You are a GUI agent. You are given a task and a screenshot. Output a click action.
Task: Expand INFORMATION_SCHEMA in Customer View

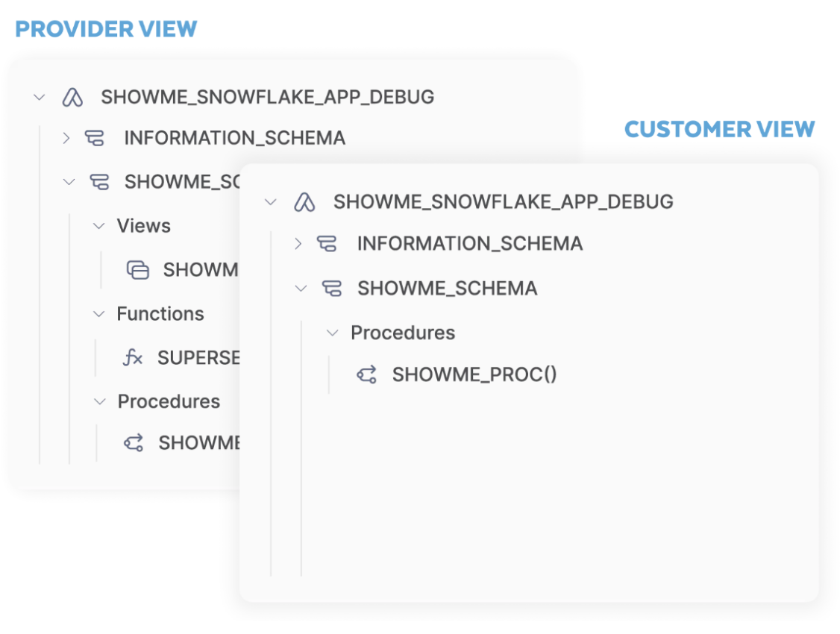coord(298,244)
